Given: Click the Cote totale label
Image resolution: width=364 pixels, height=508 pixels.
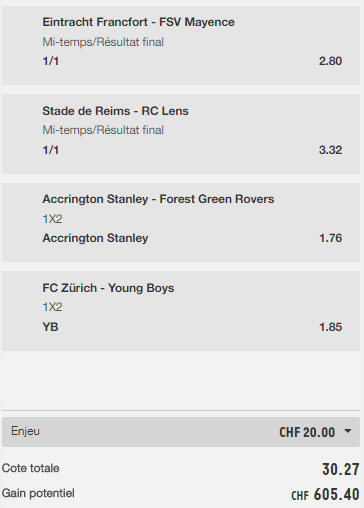Looking at the screenshot, I should [30, 468].
